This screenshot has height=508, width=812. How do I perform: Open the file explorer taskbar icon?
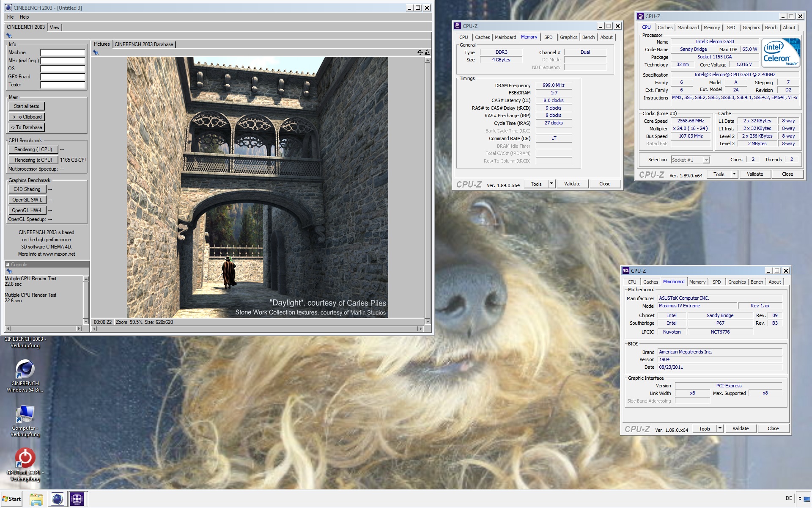pyautogui.click(x=36, y=500)
